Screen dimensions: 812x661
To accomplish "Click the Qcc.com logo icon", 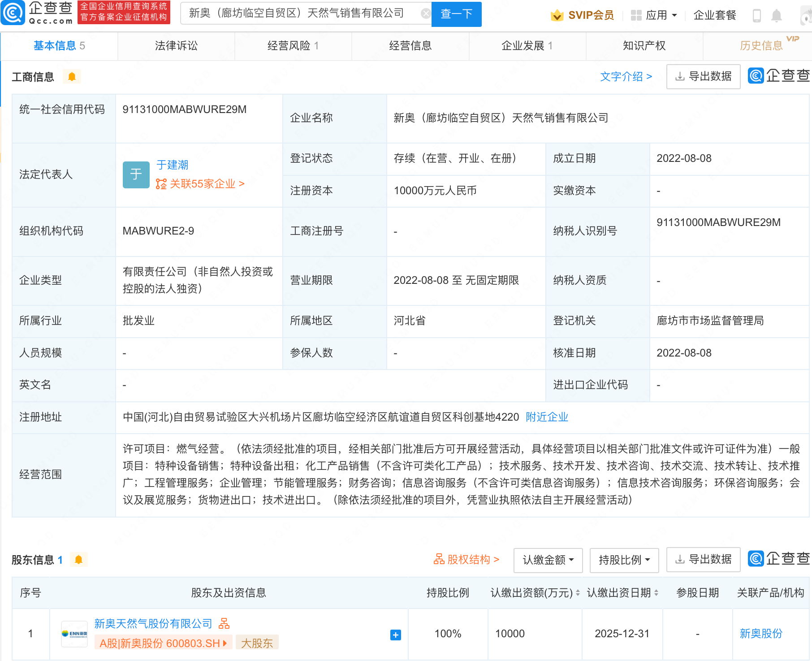I will tap(13, 13).
